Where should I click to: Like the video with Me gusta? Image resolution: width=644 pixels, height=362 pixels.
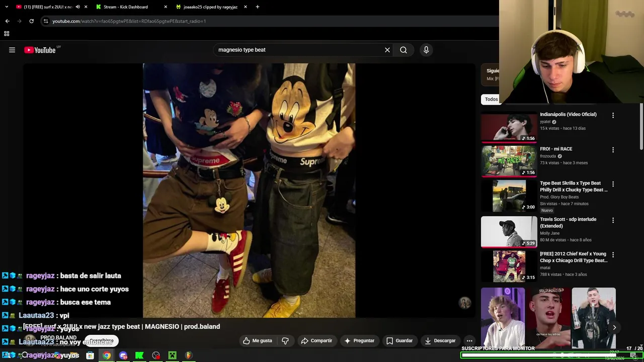(258, 341)
